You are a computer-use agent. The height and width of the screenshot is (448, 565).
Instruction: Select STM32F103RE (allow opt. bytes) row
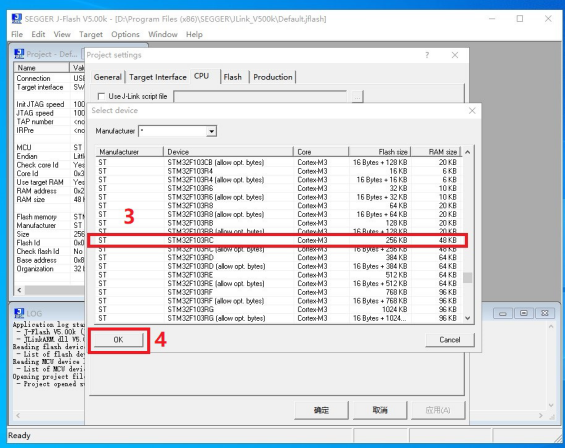[x=277, y=284]
